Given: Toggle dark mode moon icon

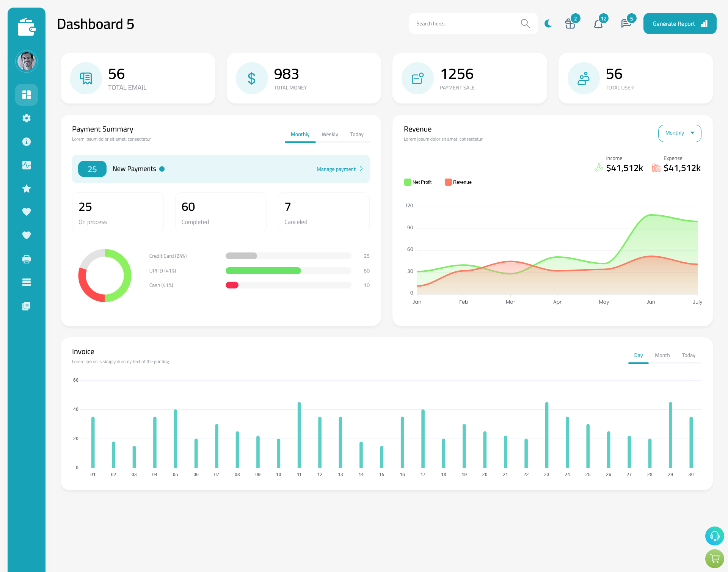Looking at the screenshot, I should pos(548,23).
